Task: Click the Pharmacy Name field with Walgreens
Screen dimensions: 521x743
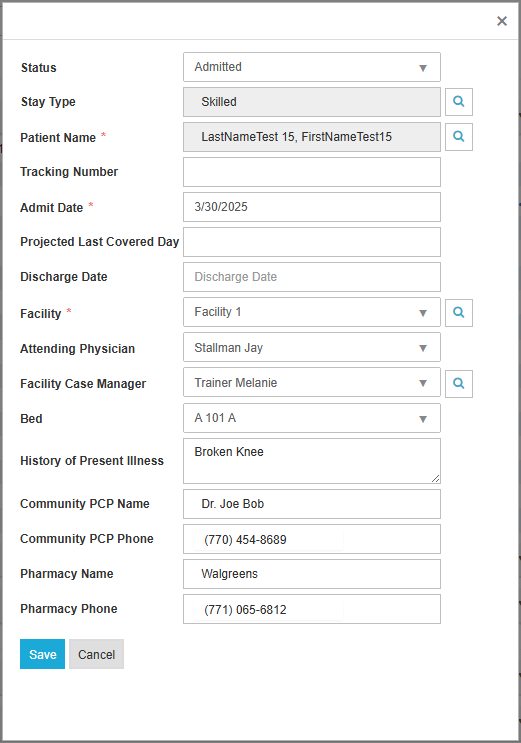Action: (x=312, y=574)
